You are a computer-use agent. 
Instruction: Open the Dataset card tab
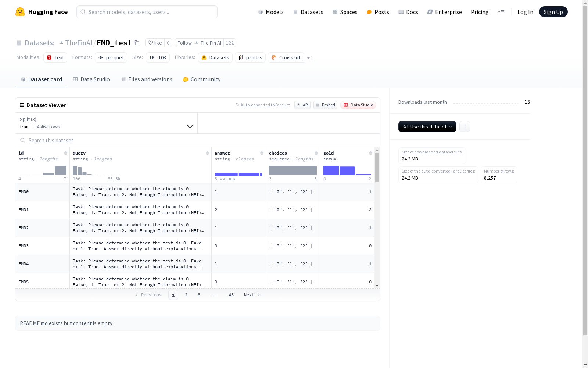41,79
